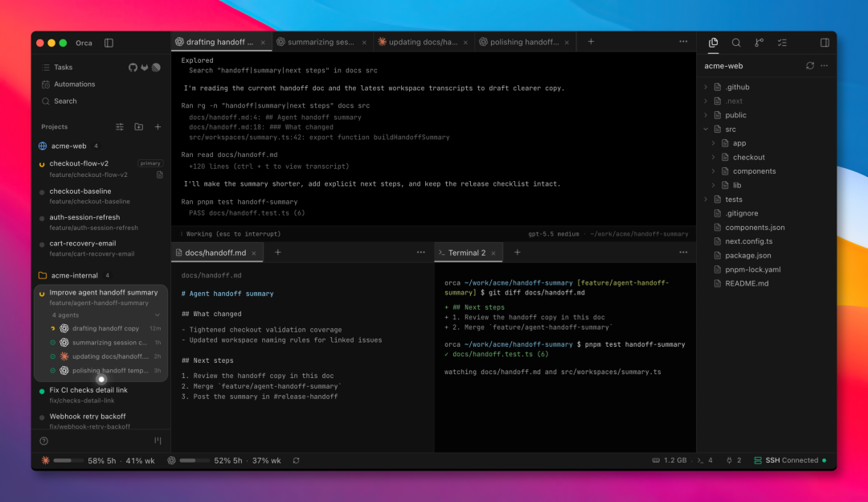The image size is (868, 502).
Task: Open Webhook retry backoff workspace
Action: coord(101,421)
